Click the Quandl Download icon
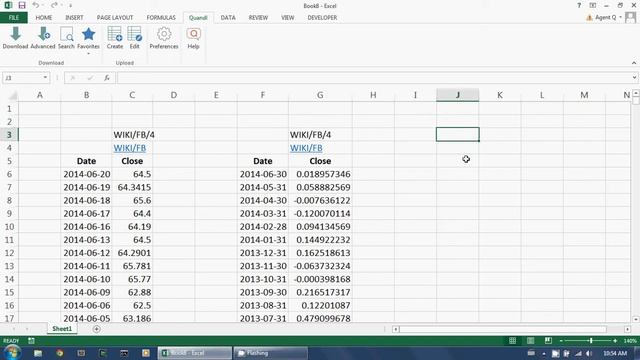Screen dimensions: 640x360 (16, 38)
